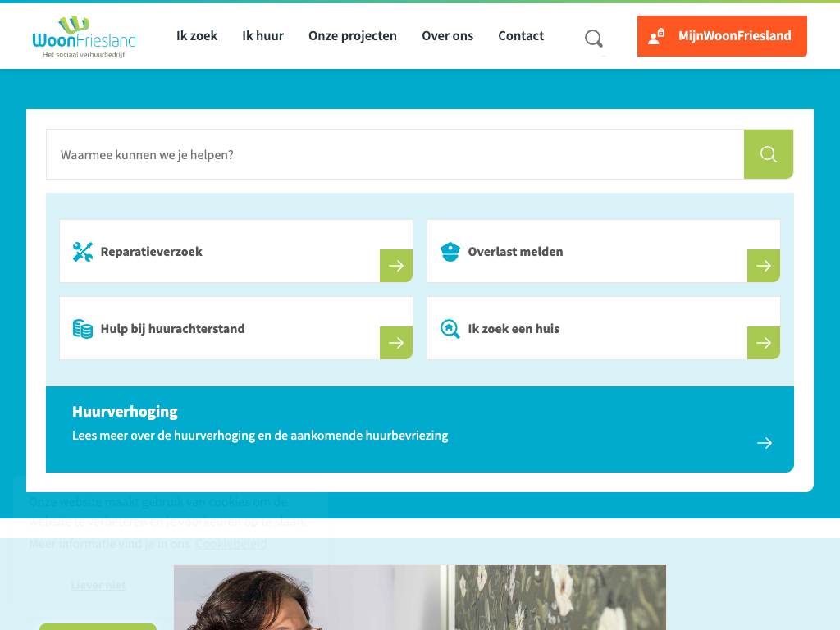Image resolution: width=840 pixels, height=630 pixels.
Task: Open the Ik zoek menu
Action: (197, 36)
